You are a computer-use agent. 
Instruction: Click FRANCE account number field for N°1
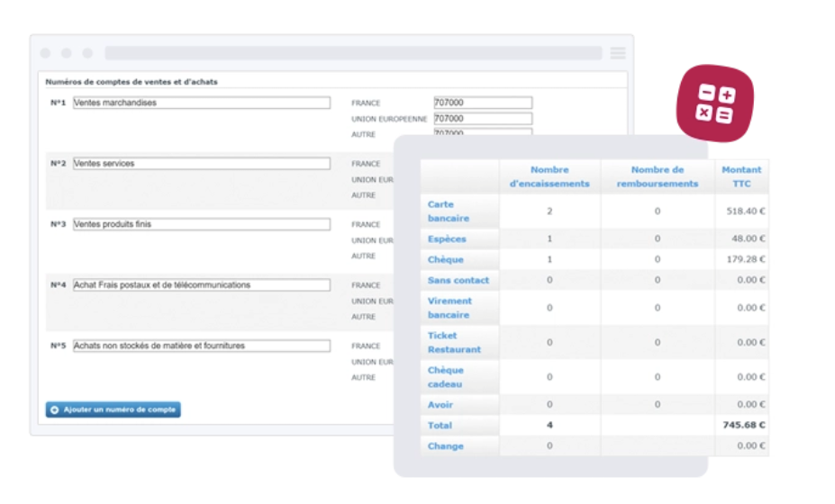click(483, 103)
